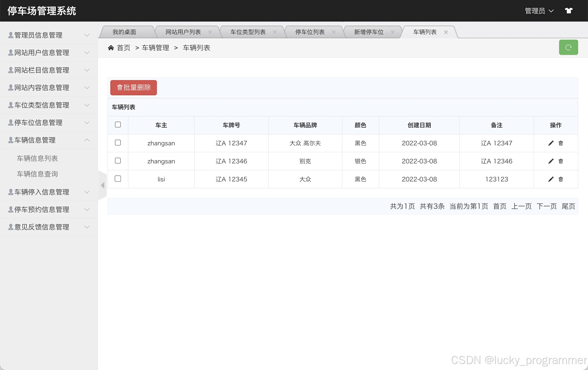Switch to the 停车位列表 tab
This screenshot has height=370, width=588.
click(x=310, y=32)
